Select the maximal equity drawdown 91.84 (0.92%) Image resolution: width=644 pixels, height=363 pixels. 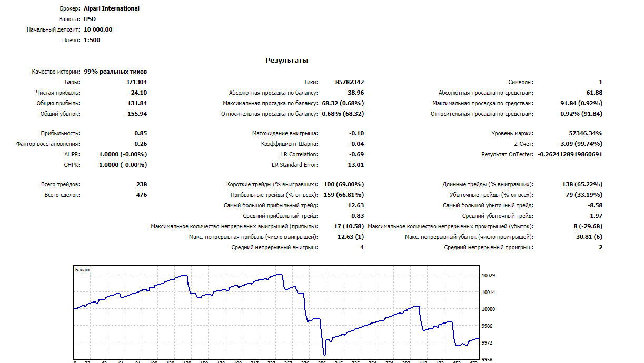(x=582, y=103)
